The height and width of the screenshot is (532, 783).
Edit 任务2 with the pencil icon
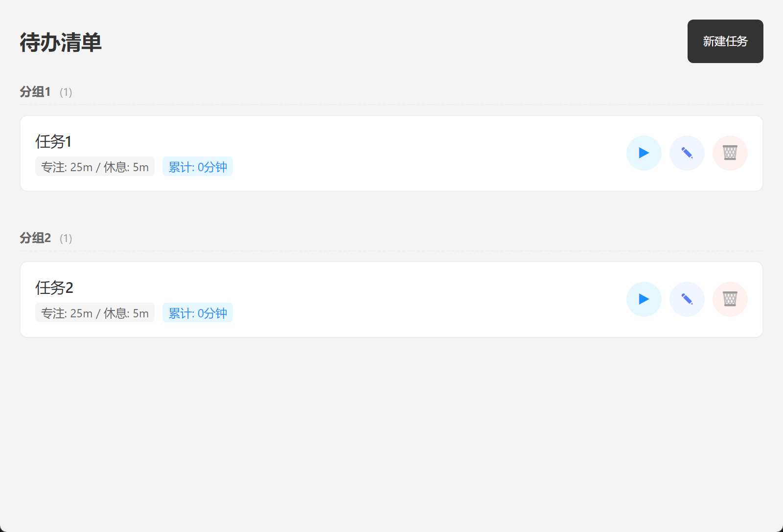[687, 299]
